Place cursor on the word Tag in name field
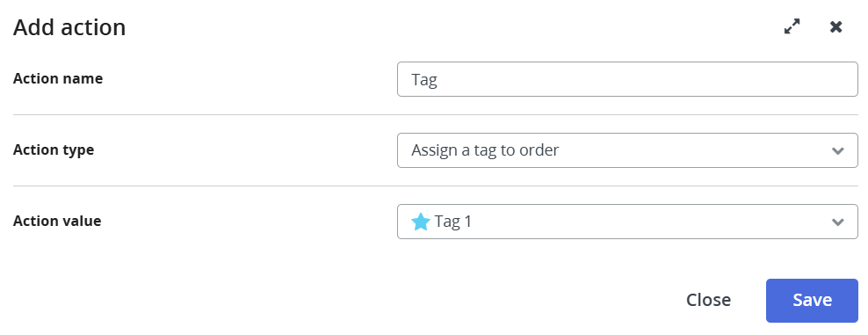 tap(424, 80)
